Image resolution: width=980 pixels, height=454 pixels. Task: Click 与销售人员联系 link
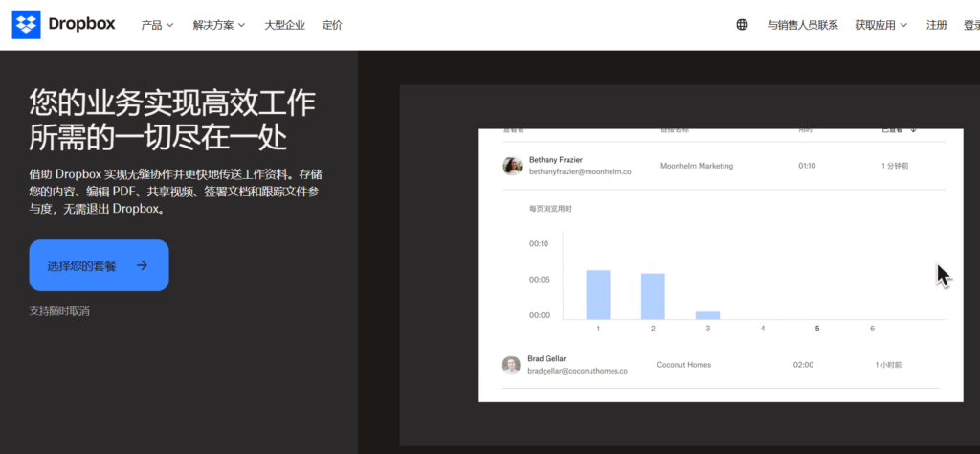click(802, 25)
